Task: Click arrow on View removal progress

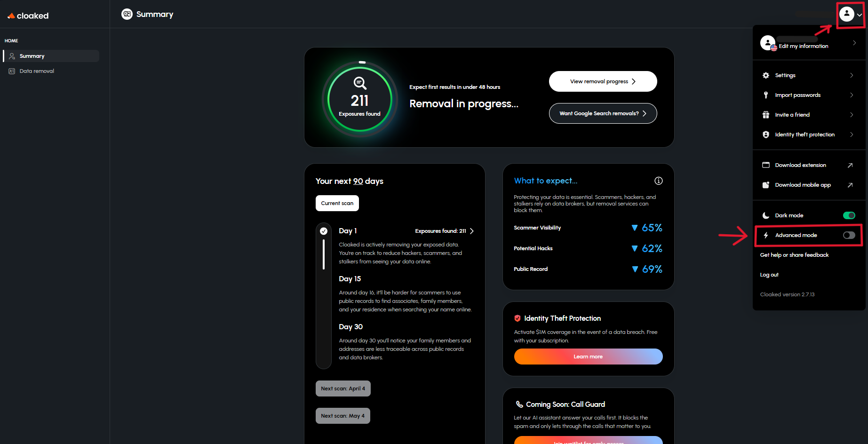Action: click(634, 81)
